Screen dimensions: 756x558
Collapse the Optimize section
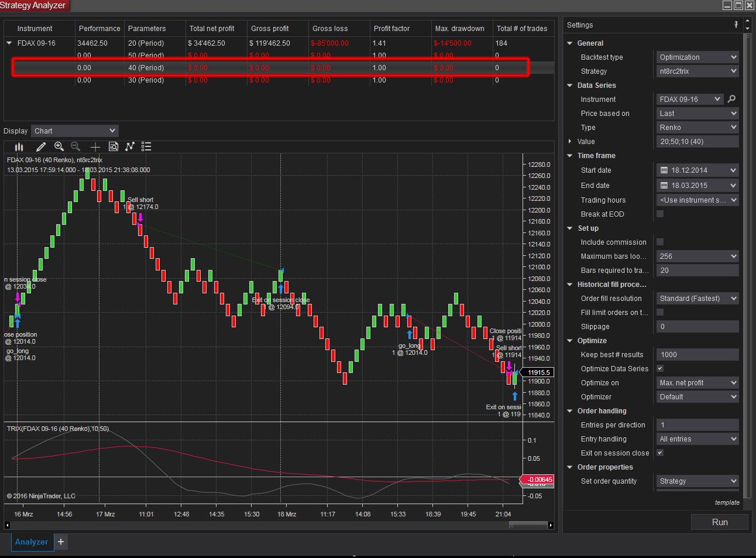(x=570, y=340)
